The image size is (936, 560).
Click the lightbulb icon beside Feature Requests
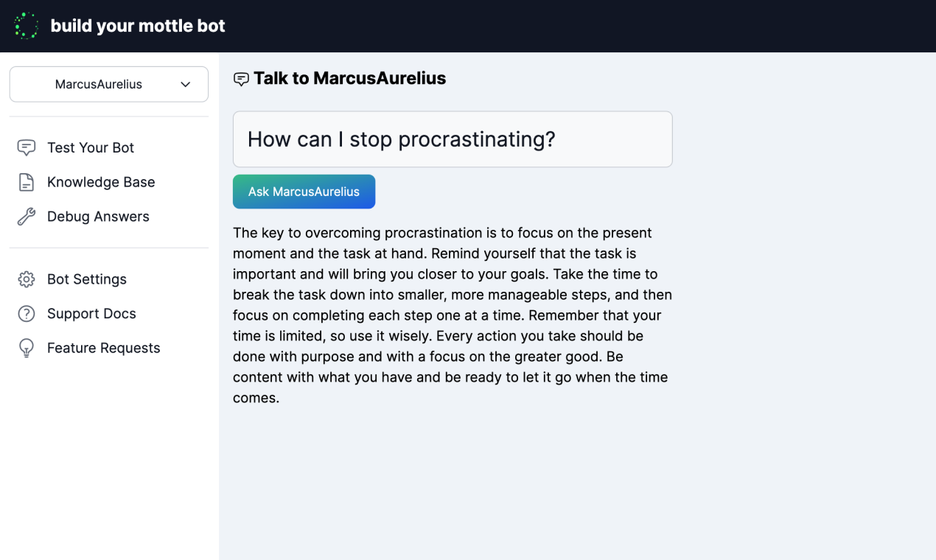(x=27, y=349)
